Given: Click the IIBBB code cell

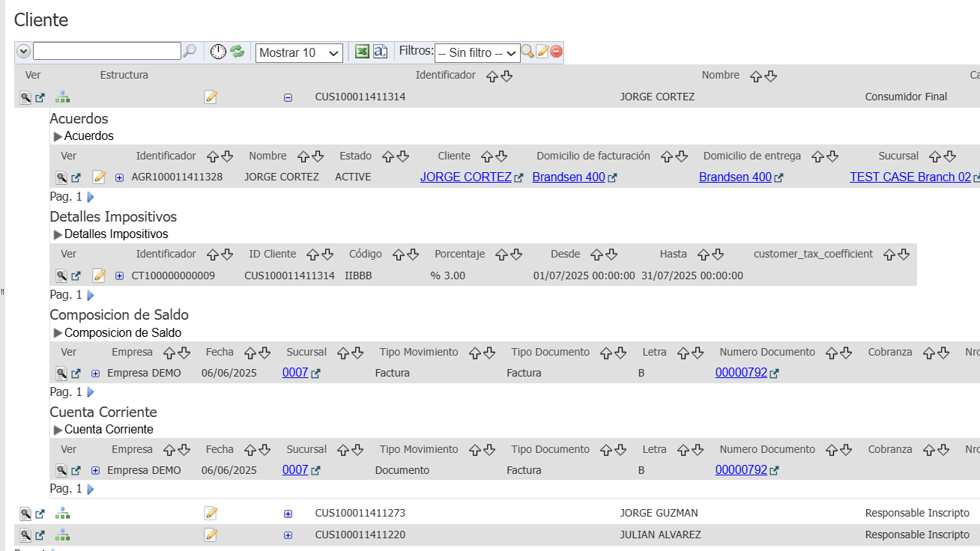Looking at the screenshot, I should coord(358,275).
